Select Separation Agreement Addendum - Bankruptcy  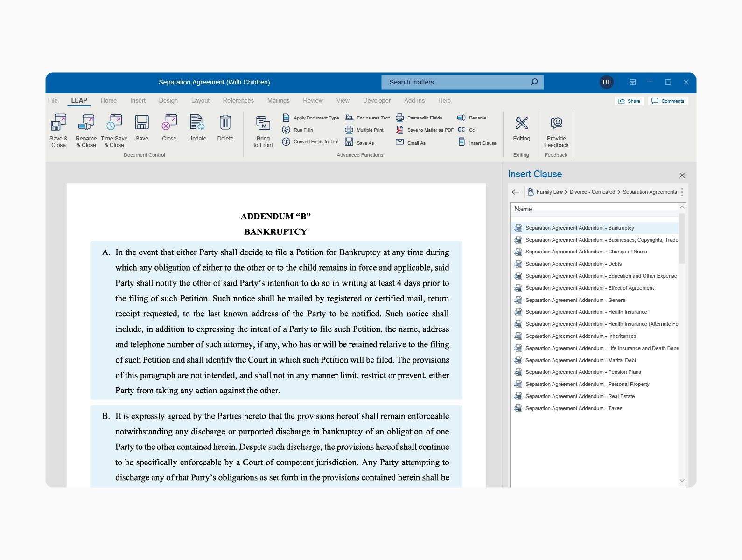(x=595, y=228)
